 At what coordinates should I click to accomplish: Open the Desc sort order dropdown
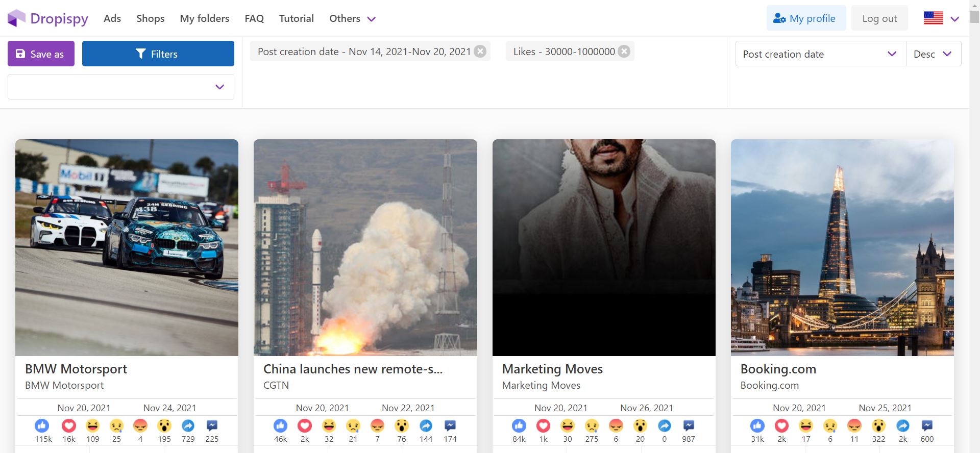pyautogui.click(x=933, y=54)
